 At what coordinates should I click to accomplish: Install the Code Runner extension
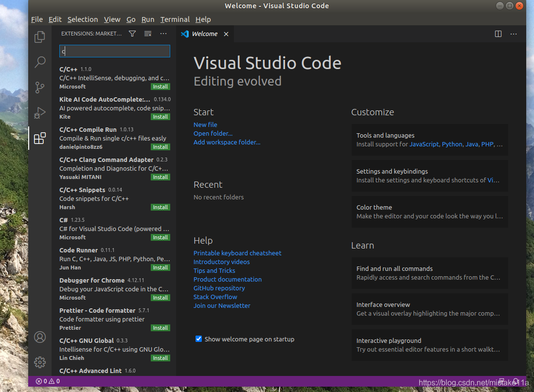point(160,267)
